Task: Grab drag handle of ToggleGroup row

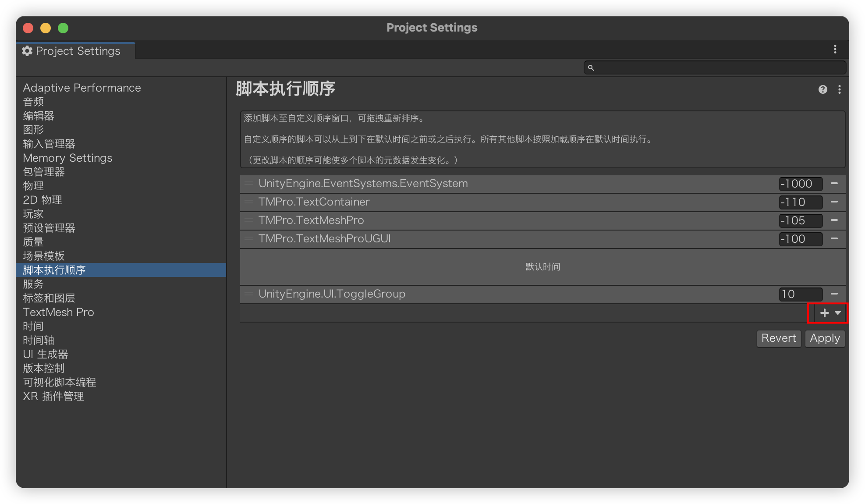Action: [249, 294]
